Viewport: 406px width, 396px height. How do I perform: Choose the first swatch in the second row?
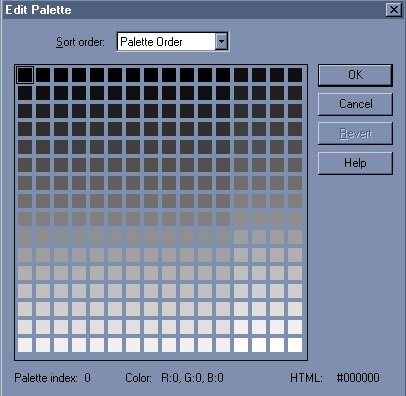click(x=25, y=93)
